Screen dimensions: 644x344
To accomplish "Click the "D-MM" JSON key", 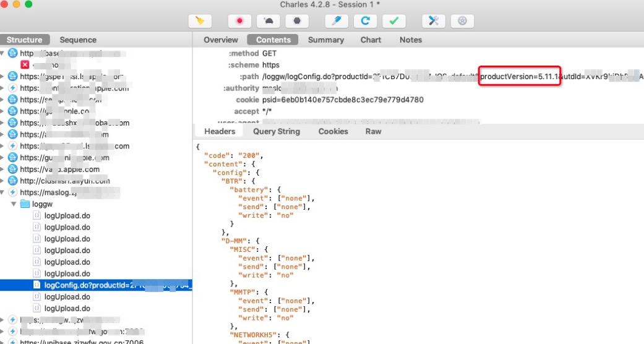I will point(234,241).
